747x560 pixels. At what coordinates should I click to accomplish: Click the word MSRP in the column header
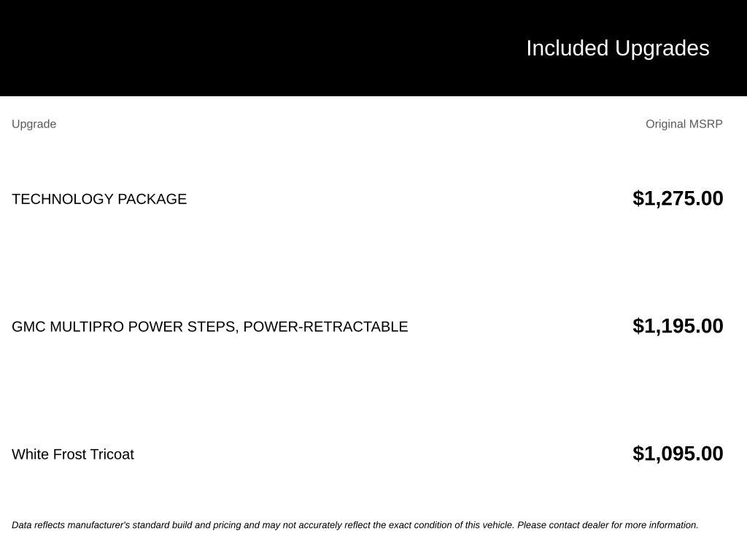(x=705, y=124)
